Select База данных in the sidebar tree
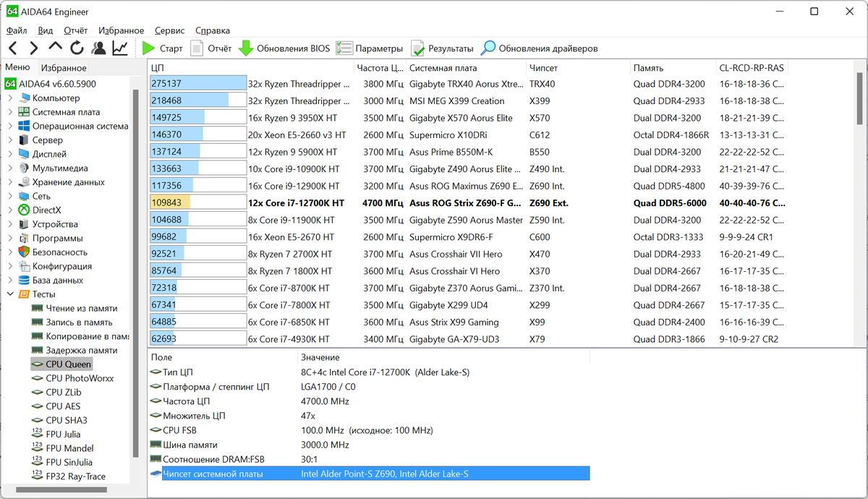 click(58, 280)
